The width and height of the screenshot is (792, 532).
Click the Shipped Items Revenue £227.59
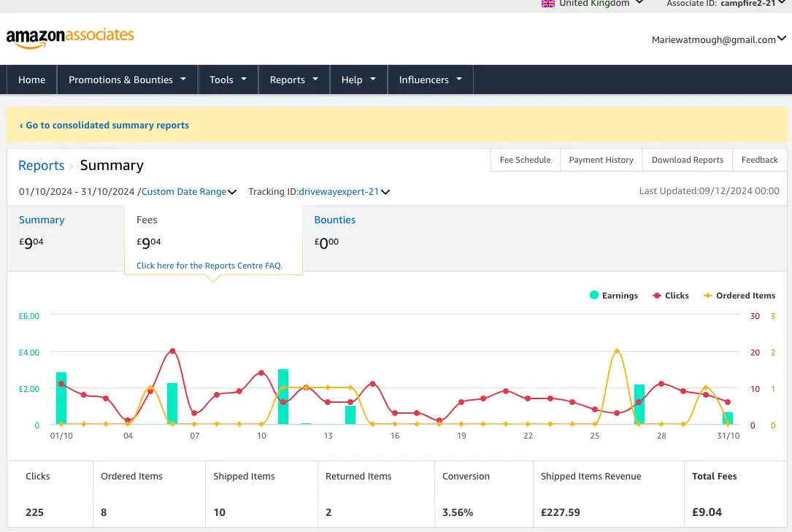(560, 512)
